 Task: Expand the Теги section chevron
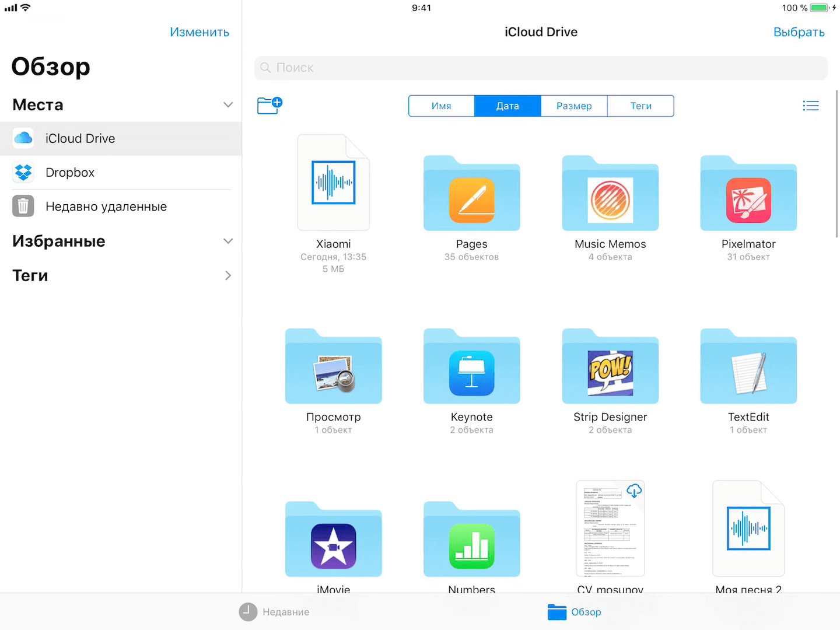click(228, 275)
